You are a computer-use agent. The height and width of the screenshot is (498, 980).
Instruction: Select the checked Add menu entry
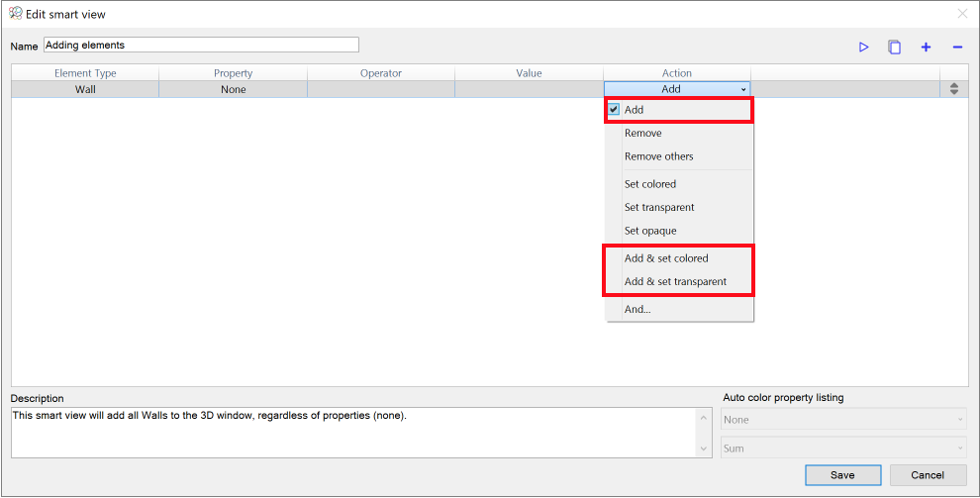pos(679,109)
